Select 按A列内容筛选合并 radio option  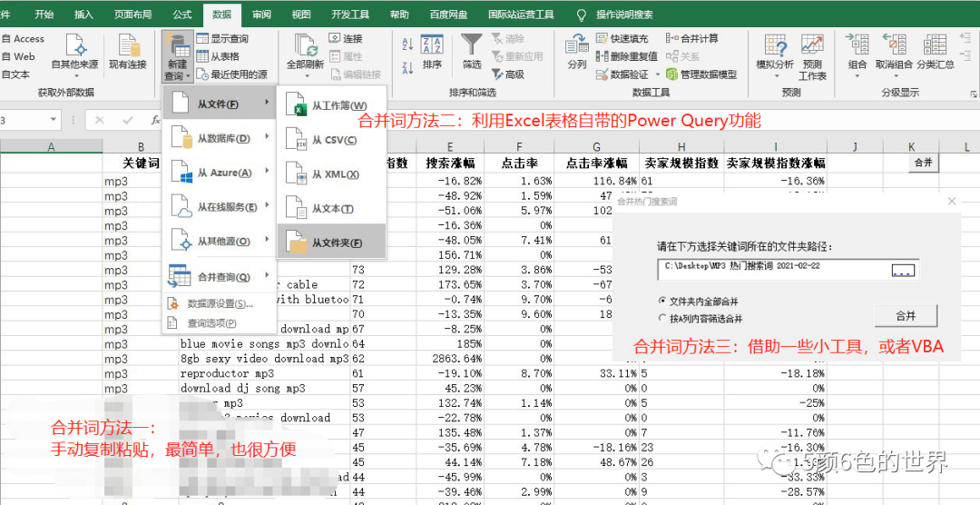point(701,318)
